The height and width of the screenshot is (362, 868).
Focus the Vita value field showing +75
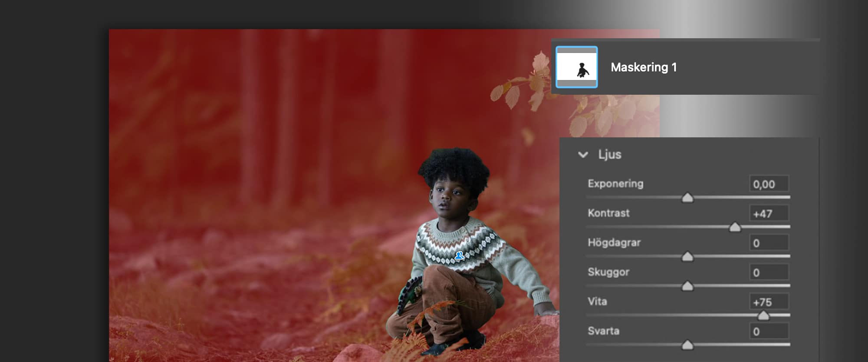click(769, 302)
